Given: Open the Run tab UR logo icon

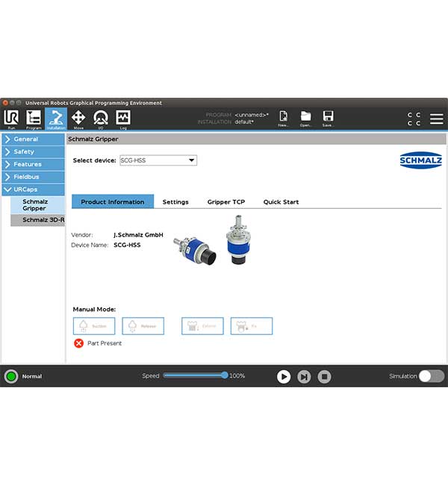Looking at the screenshot, I should [11, 118].
